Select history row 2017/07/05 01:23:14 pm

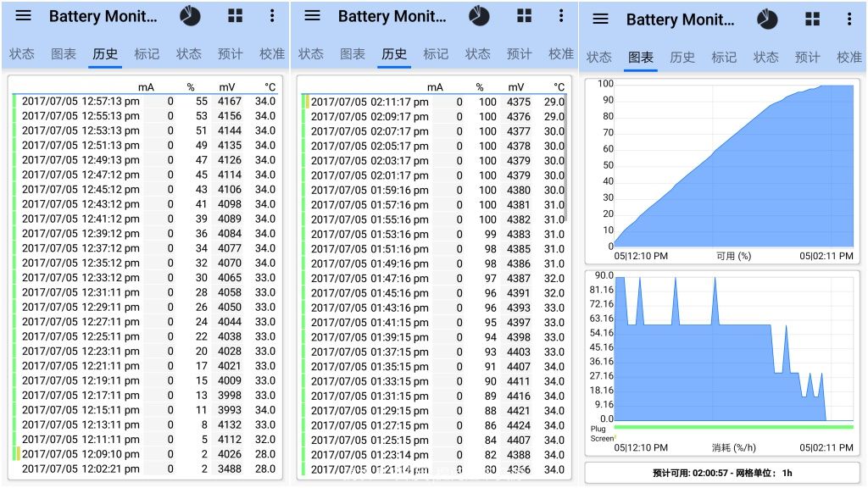(434, 455)
